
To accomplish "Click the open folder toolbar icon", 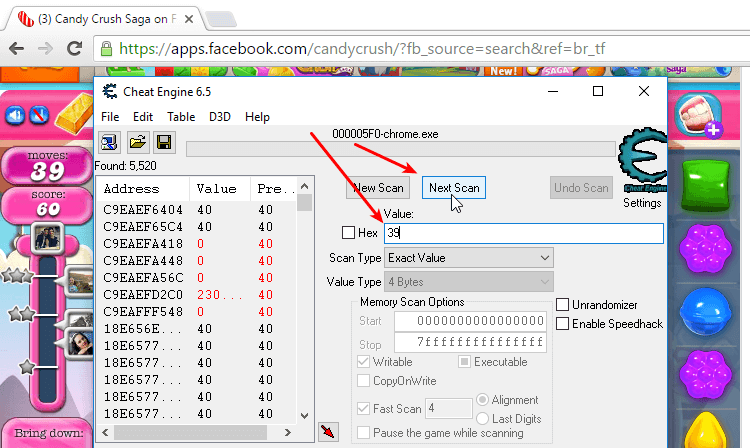I will [x=137, y=142].
